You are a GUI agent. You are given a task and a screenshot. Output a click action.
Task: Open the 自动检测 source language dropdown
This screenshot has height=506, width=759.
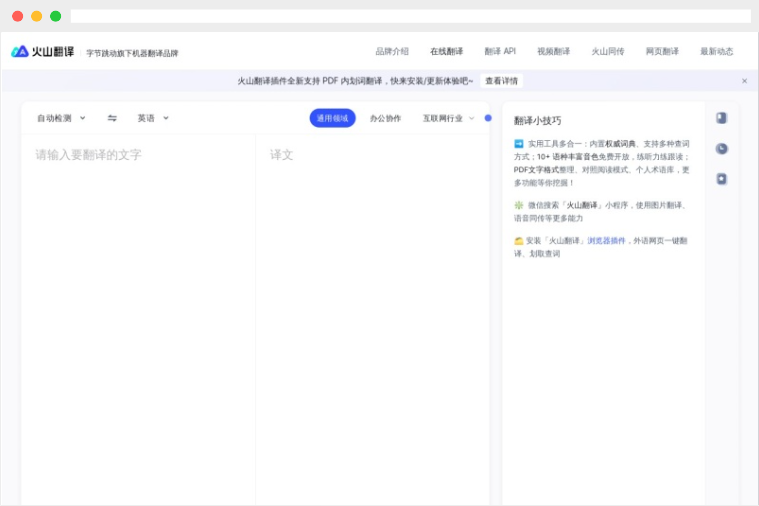point(61,118)
